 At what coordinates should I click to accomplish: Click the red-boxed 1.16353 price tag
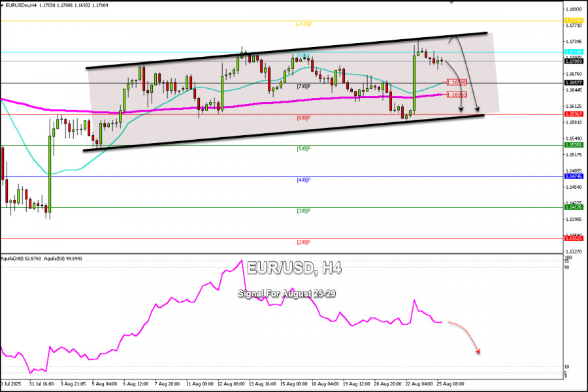pyautogui.click(x=457, y=95)
